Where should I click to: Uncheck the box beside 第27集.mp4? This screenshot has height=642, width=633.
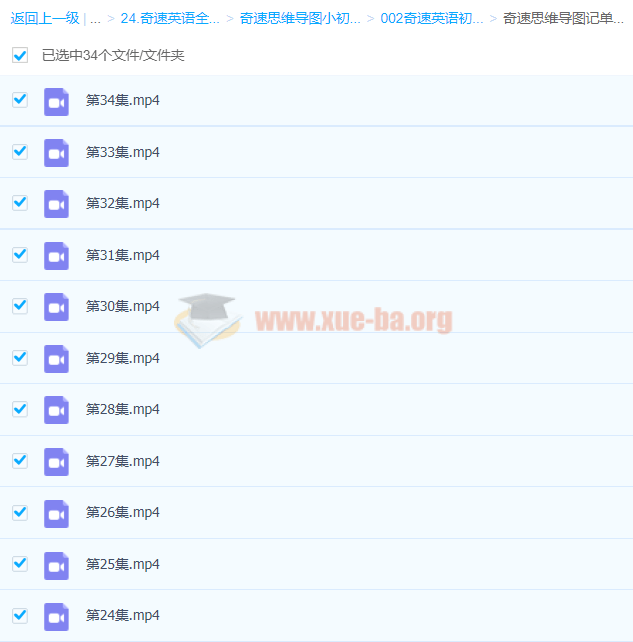[x=20, y=461]
